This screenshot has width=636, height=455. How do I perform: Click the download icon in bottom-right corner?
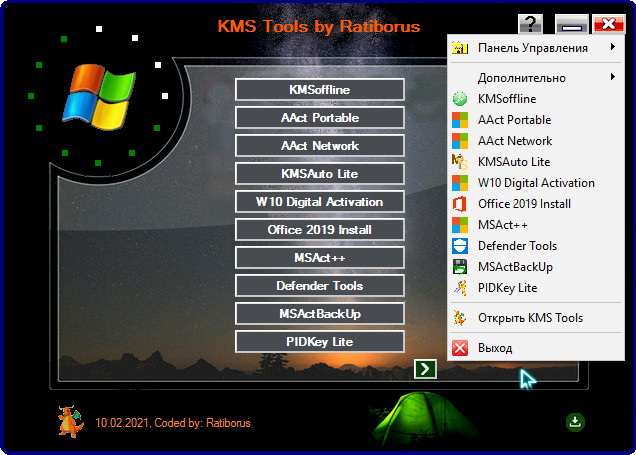tap(575, 422)
